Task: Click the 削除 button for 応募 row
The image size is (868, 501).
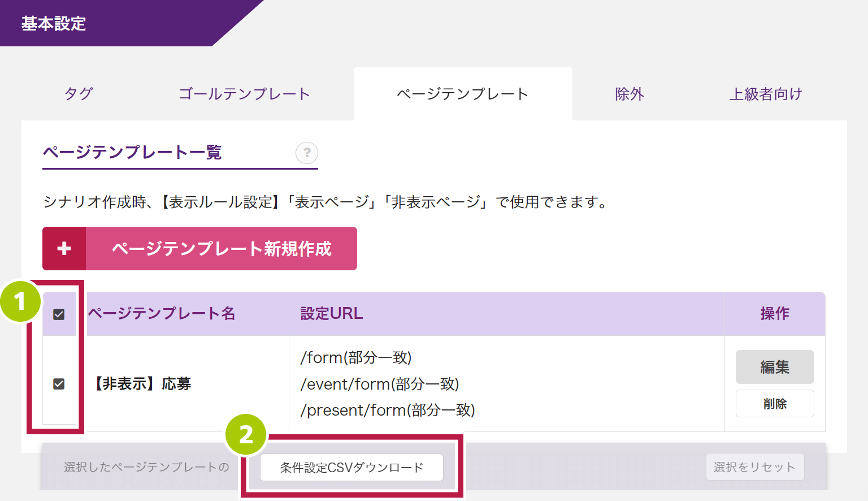Action: (775, 404)
